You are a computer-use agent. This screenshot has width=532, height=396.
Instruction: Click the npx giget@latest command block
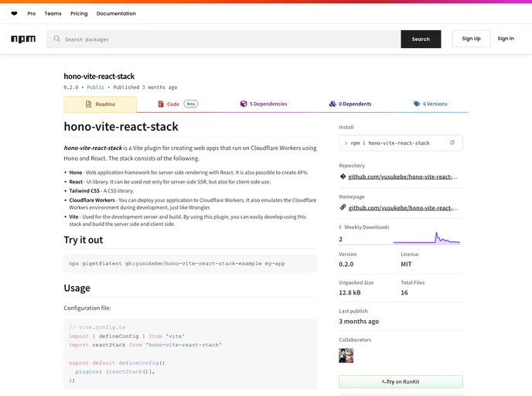pyautogui.click(x=190, y=263)
